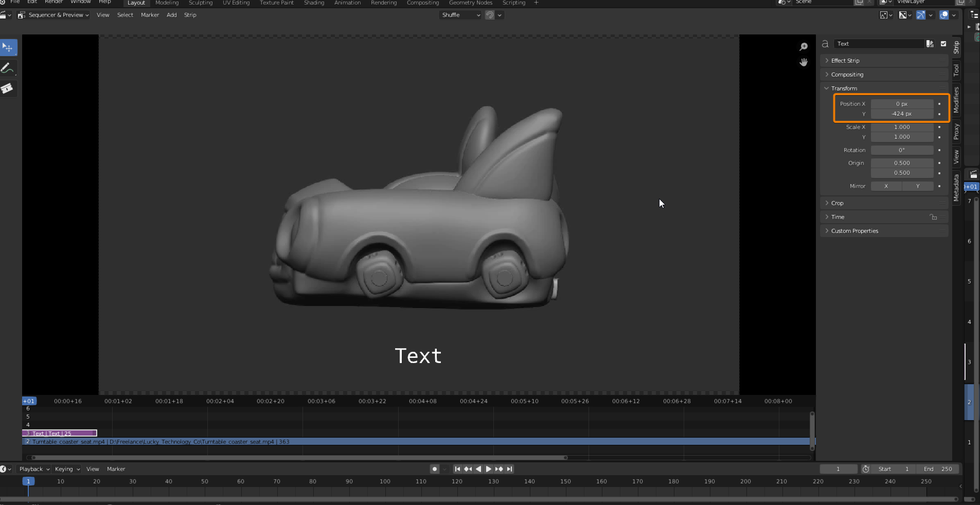Viewport: 980px width, 505px height.
Task: Open the Strip menu in sequencer header
Action: (x=190, y=15)
